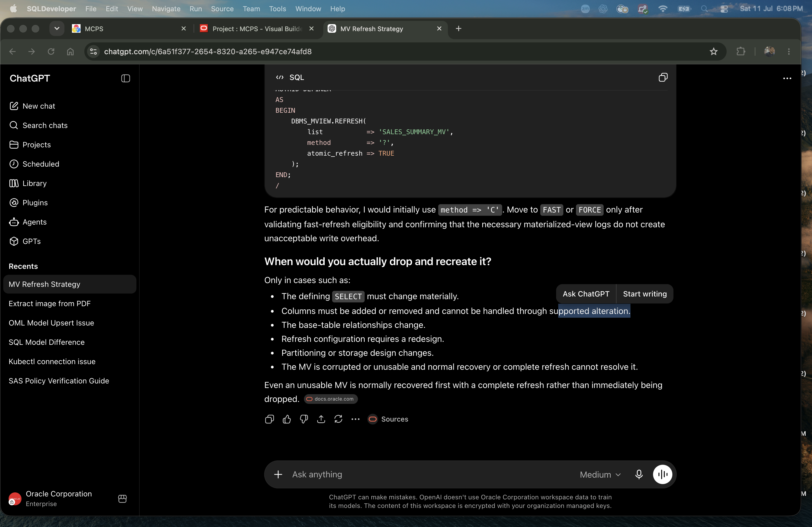Screen dimensions: 812x527
Task: Focus the Ask anything input field
Action: pyautogui.click(x=432, y=474)
